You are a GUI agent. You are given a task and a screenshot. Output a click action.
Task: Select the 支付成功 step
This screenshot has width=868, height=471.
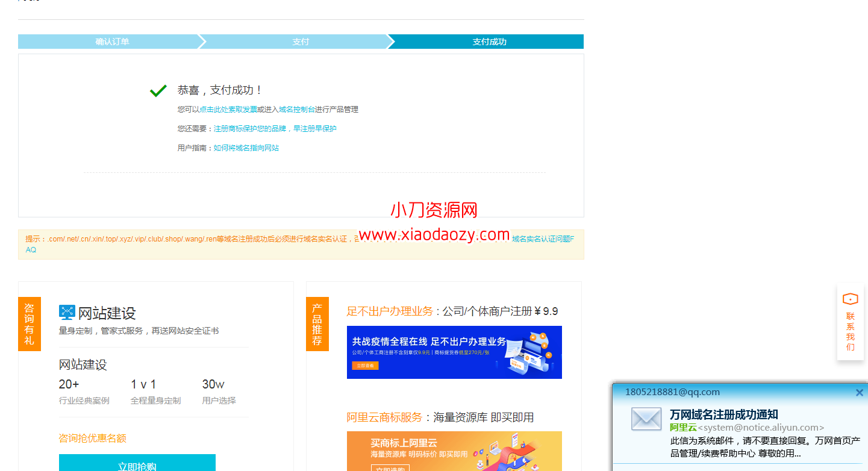[489, 42]
